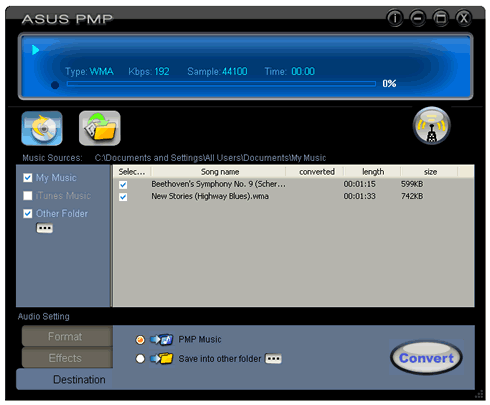
Task: Open the Other Folder browse ellipsis button
Action: [44, 228]
